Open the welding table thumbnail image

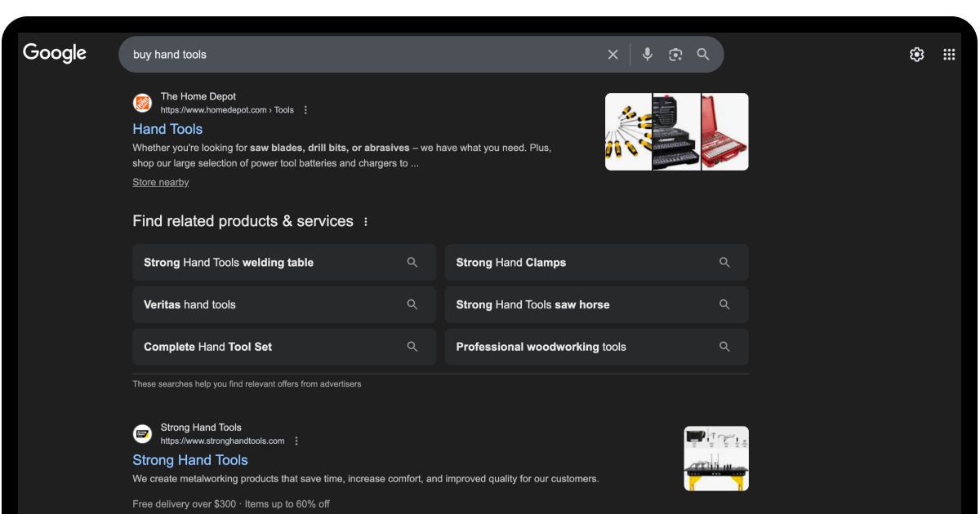tap(716, 459)
